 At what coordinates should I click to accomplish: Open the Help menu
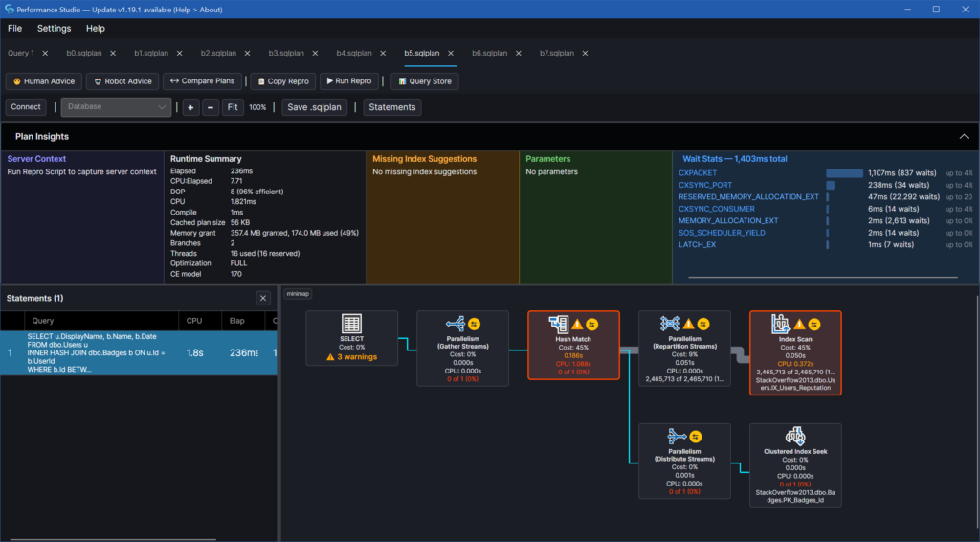pyautogui.click(x=96, y=28)
